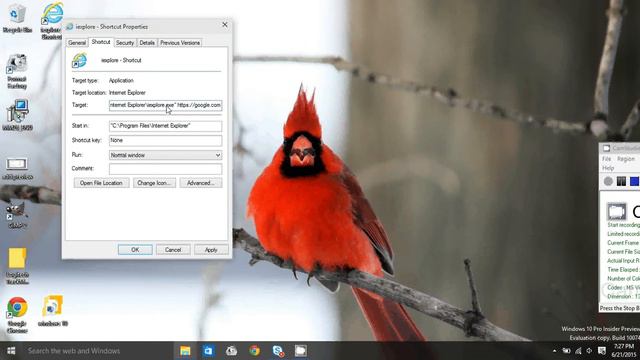Click the Shortcut key field showing None
This screenshot has width=640, height=360.
point(165,140)
